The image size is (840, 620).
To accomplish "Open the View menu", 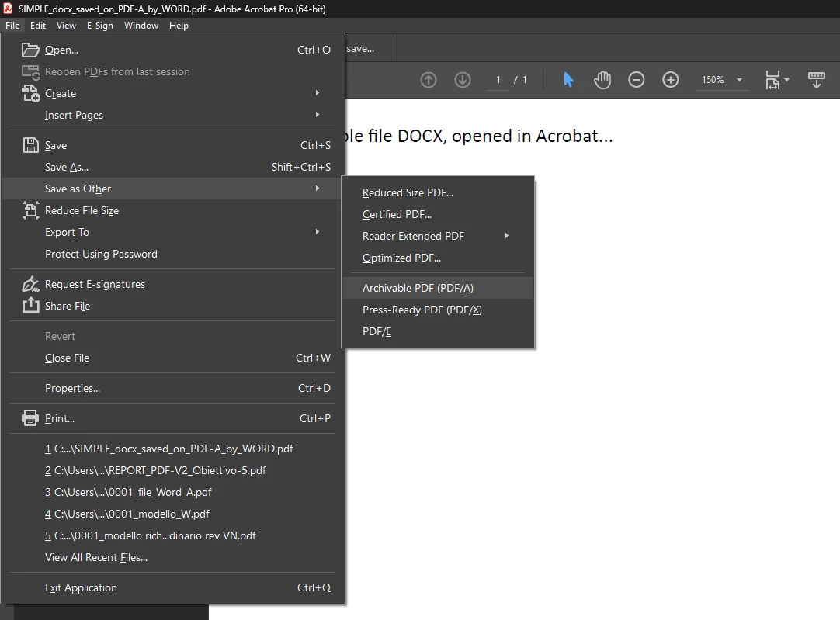I will [66, 25].
